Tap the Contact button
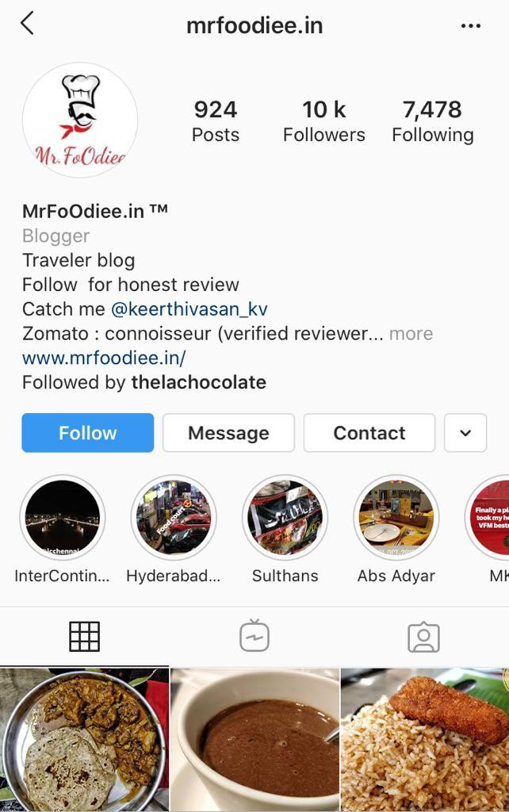Image resolution: width=509 pixels, height=812 pixels. tap(369, 433)
